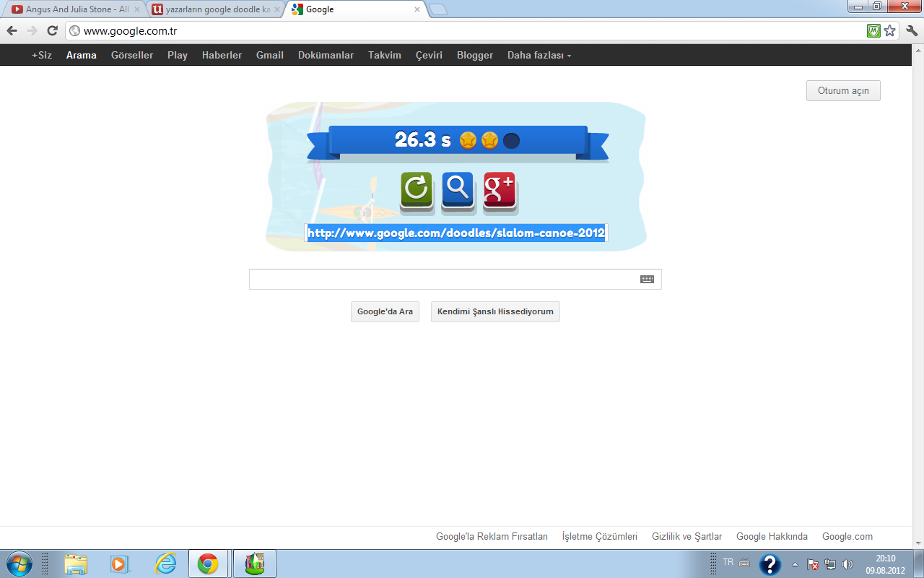Image resolution: width=924 pixels, height=578 pixels.
Task: Click the blue magnifier search doodle button
Action: point(458,190)
